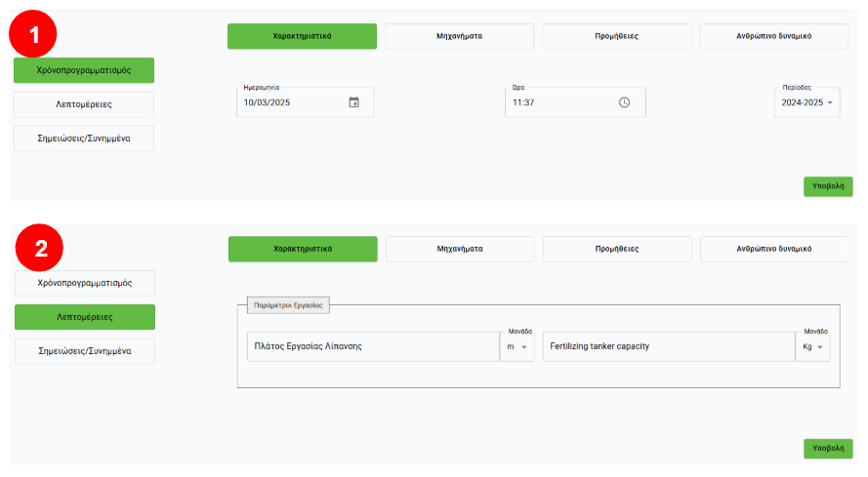Viewport: 868px width, 477px height.
Task: Open Λεπτομέρειες in section 1 sidebar
Action: click(84, 104)
